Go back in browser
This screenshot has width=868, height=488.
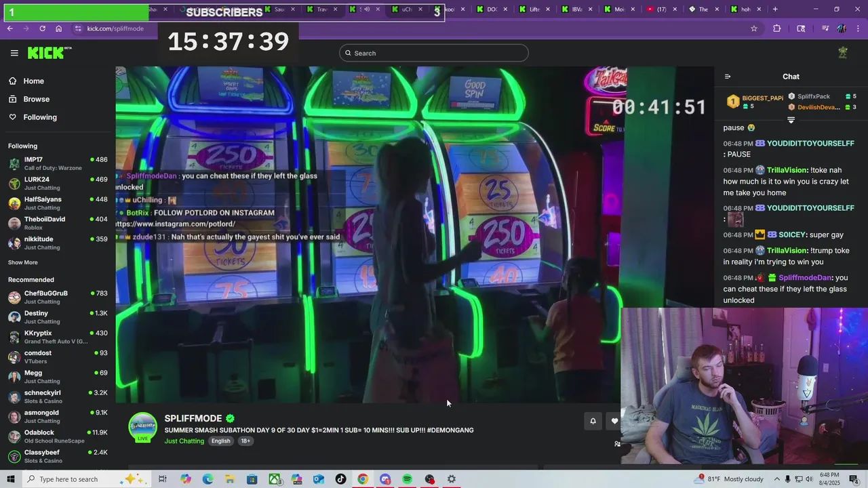pyautogui.click(x=10, y=28)
